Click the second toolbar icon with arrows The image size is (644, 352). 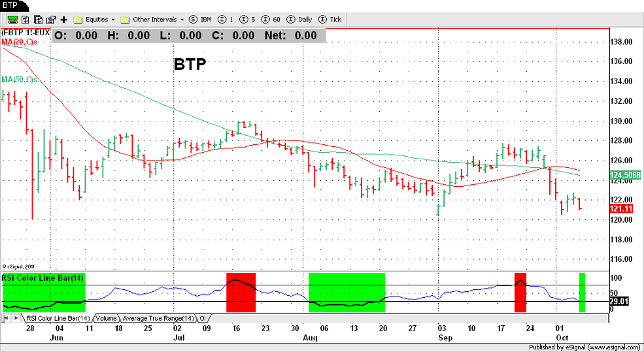(x=25, y=20)
